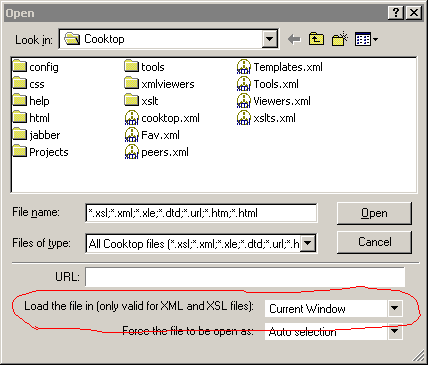428x365 pixels.
Task: Select the css folder icon
Action: 20,83
